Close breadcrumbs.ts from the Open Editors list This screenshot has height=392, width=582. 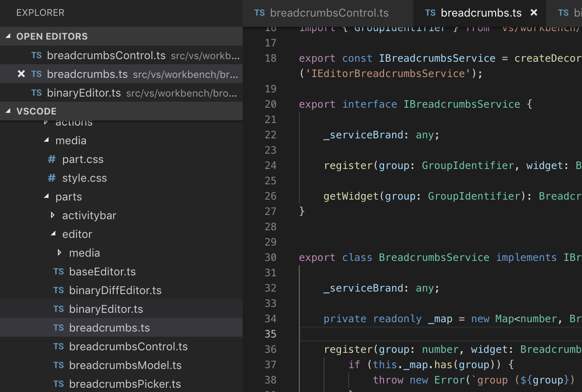(x=21, y=74)
